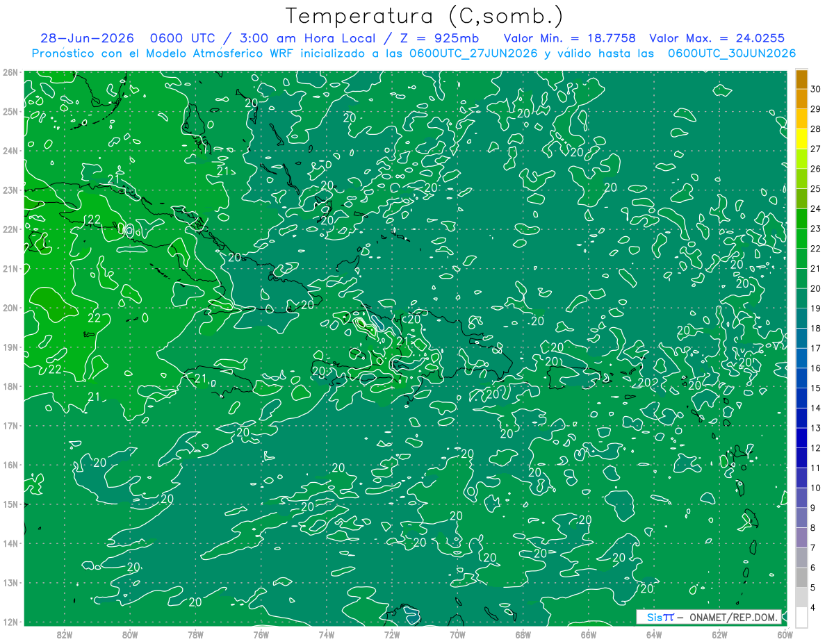Click the legend label '18'
The width and height of the screenshot is (834, 644).
pos(816,329)
